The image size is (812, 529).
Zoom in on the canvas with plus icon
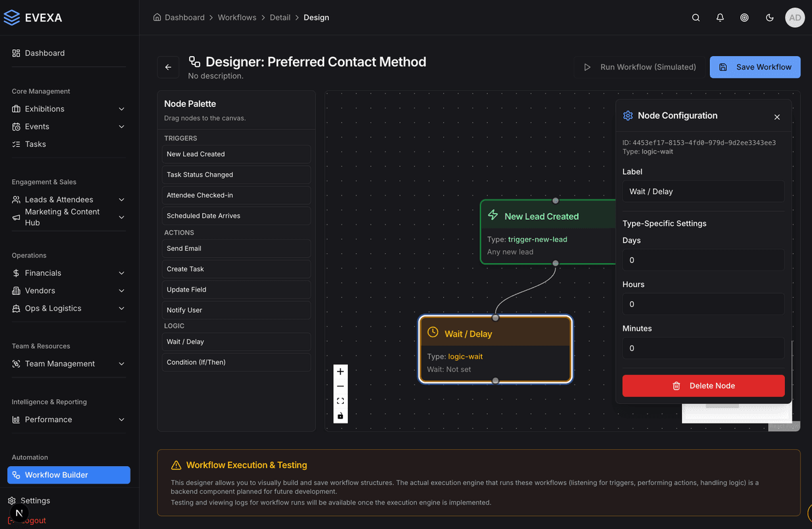pyautogui.click(x=340, y=371)
